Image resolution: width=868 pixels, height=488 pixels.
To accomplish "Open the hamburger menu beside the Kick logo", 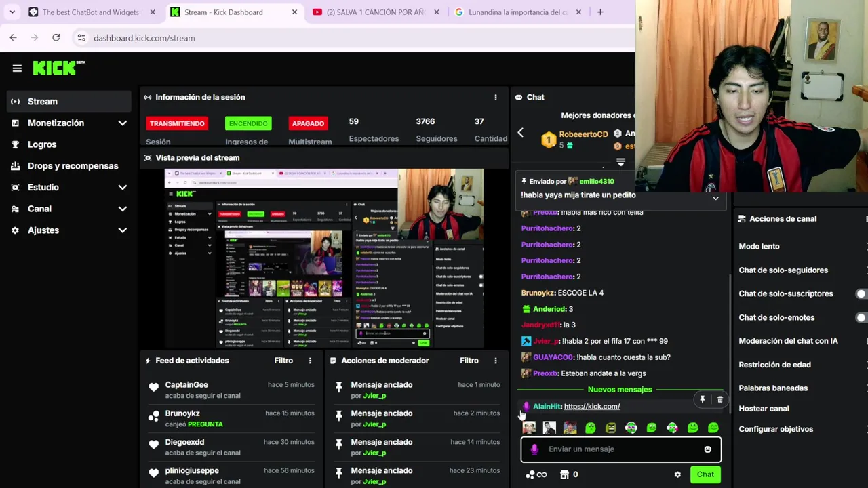I will point(17,68).
